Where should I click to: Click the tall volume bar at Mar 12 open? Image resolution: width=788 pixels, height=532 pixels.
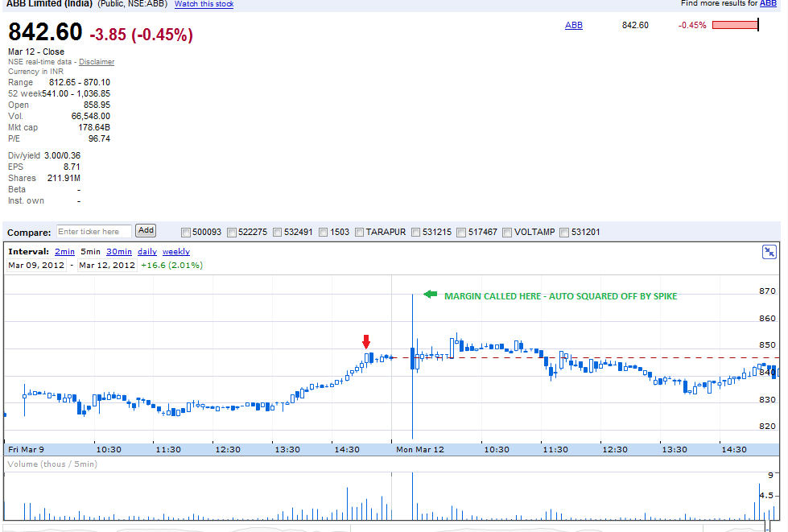pyautogui.click(x=413, y=497)
